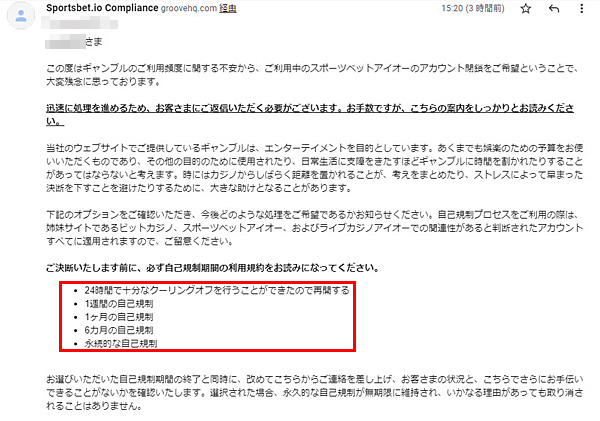This screenshot has width=600, height=421.
Task: Click the groovehq.com domain text
Action: pos(189,8)
